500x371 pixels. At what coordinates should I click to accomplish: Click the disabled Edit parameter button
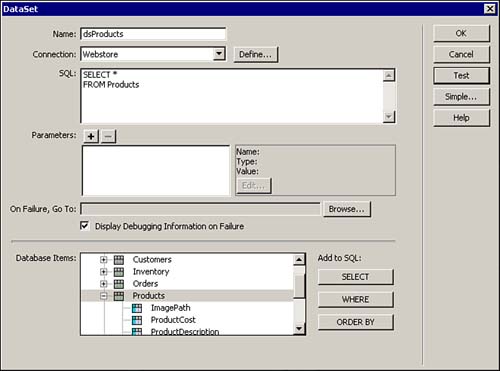254,185
